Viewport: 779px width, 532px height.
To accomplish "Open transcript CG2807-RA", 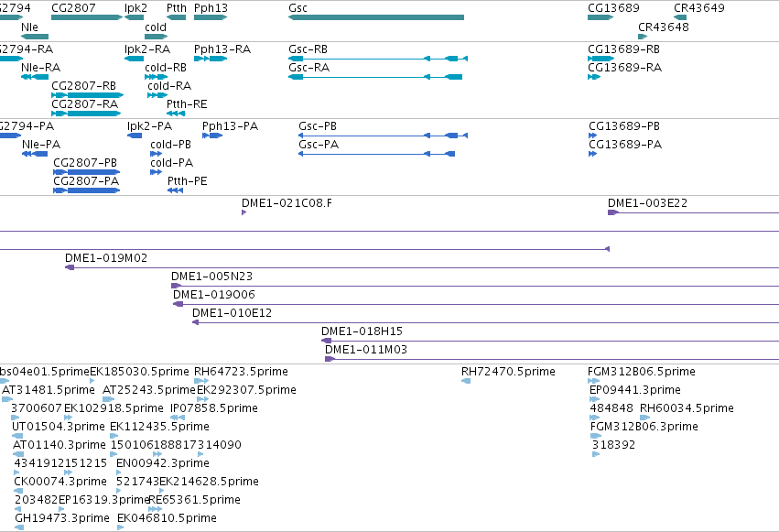I will point(84,104).
